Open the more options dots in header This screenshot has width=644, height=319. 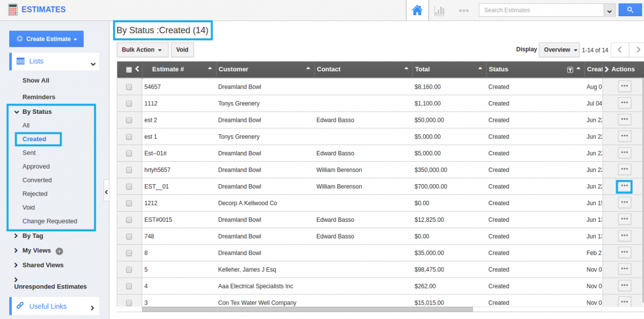[x=464, y=11]
